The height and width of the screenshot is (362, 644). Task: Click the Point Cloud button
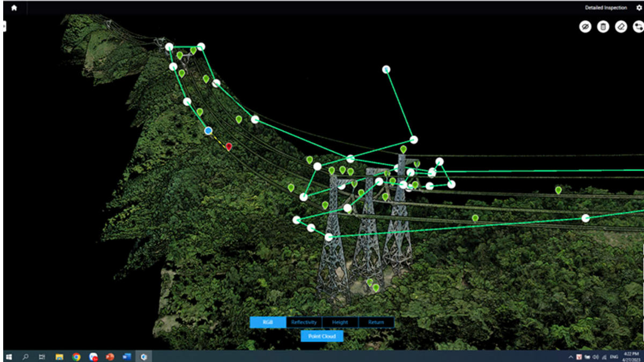click(322, 336)
